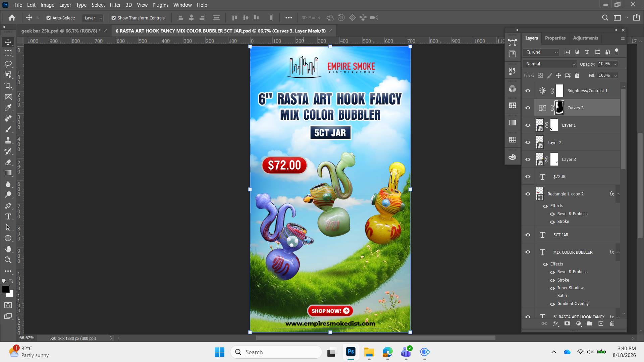Toggle the Auto-Select checkbox
The width and height of the screenshot is (644, 362).
[49, 18]
